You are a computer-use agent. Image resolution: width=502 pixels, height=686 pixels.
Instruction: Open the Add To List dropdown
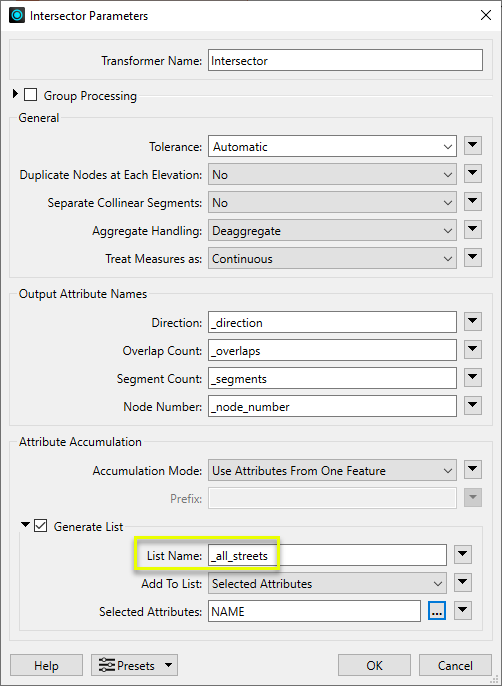coord(327,584)
